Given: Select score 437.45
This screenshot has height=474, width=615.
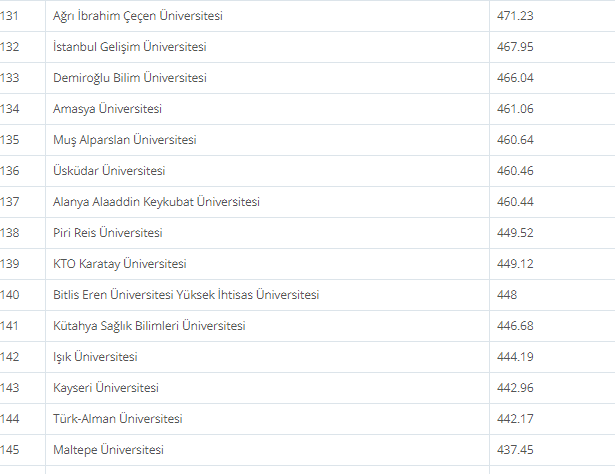Looking at the screenshot, I should pos(515,449).
